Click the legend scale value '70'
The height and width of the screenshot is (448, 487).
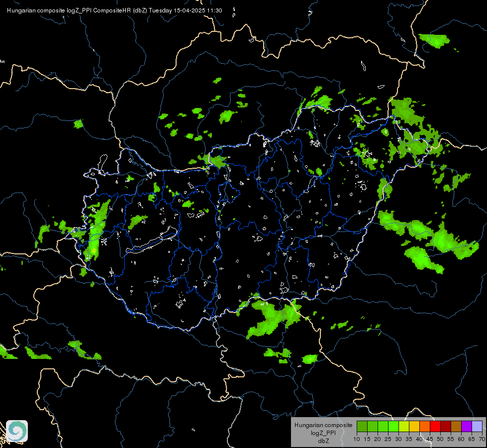click(482, 439)
